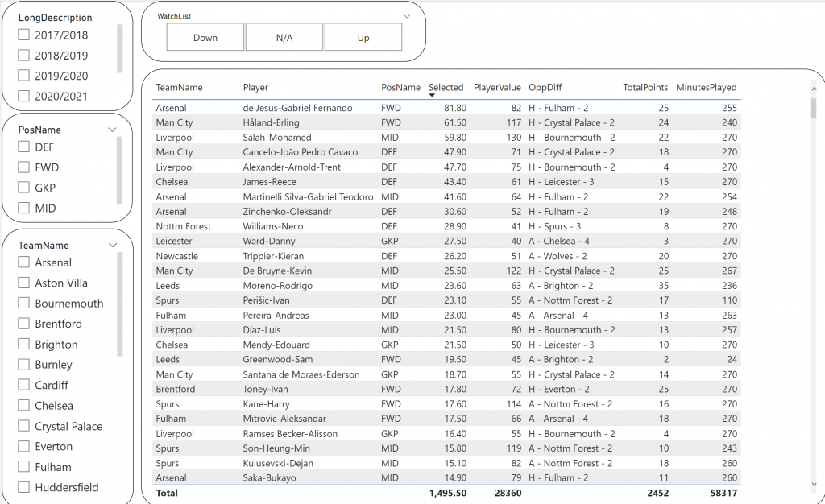
Task: Select Brentford team checkbox
Action: coord(23,323)
